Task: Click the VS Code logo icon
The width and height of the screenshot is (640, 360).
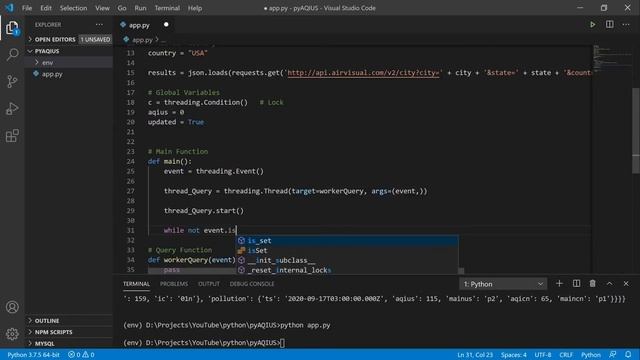Action: (x=9, y=8)
